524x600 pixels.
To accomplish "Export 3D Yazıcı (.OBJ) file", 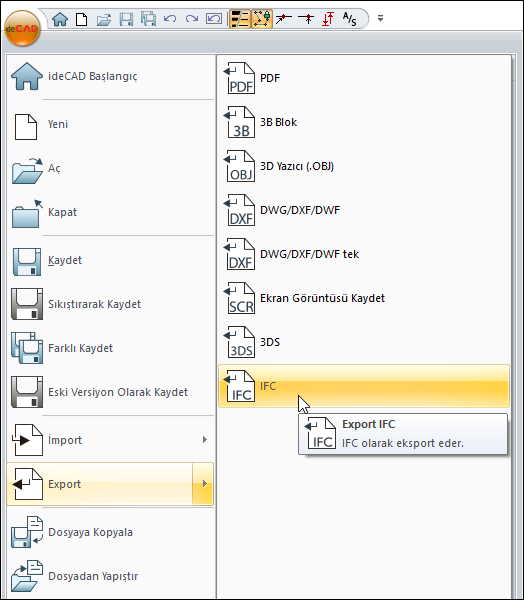I will [x=364, y=166].
